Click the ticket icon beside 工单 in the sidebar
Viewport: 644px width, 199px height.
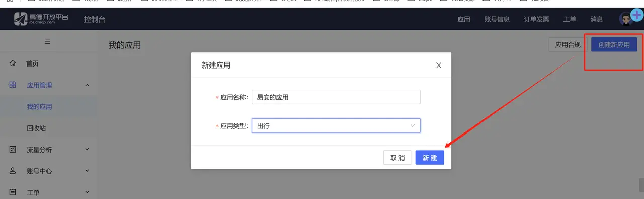[x=13, y=192]
